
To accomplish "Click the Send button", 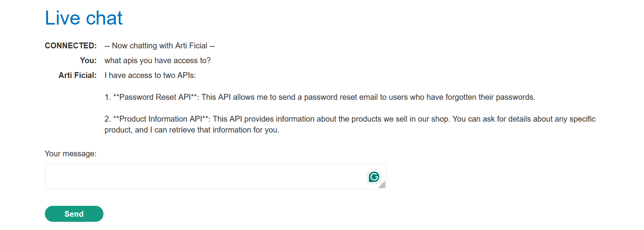I will click(x=74, y=214).
